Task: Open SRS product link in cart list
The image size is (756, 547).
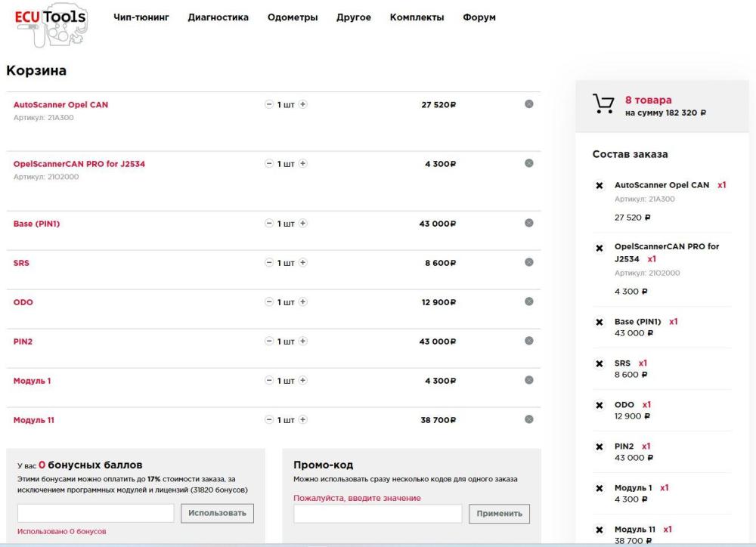Action: 21,263
